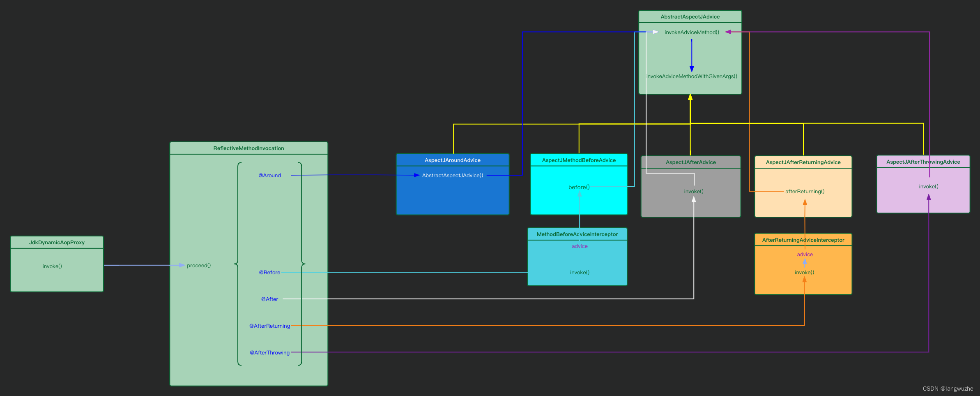980x396 pixels.
Task: Click the @AfterReturning annotation label
Action: point(269,326)
